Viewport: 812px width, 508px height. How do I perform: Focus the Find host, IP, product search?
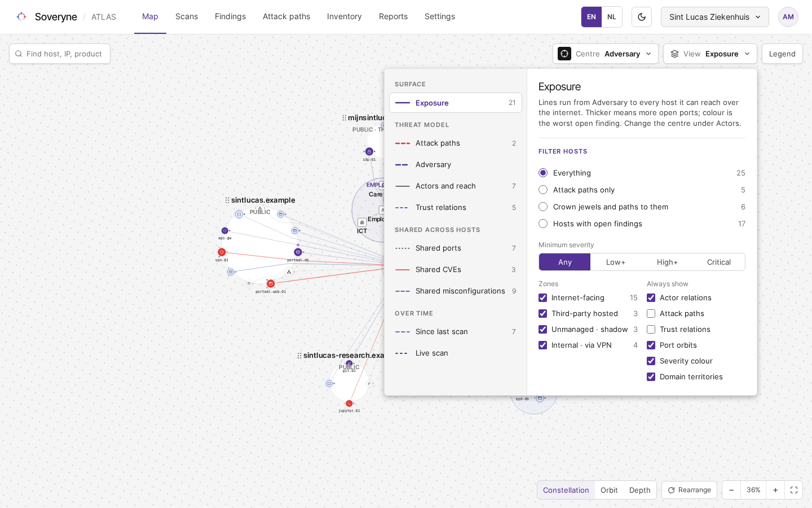point(60,54)
